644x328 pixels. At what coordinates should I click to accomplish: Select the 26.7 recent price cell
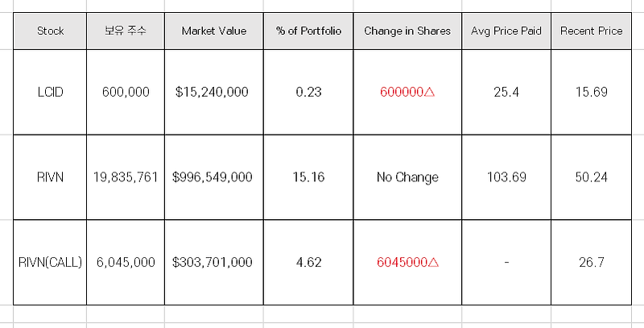(592, 262)
